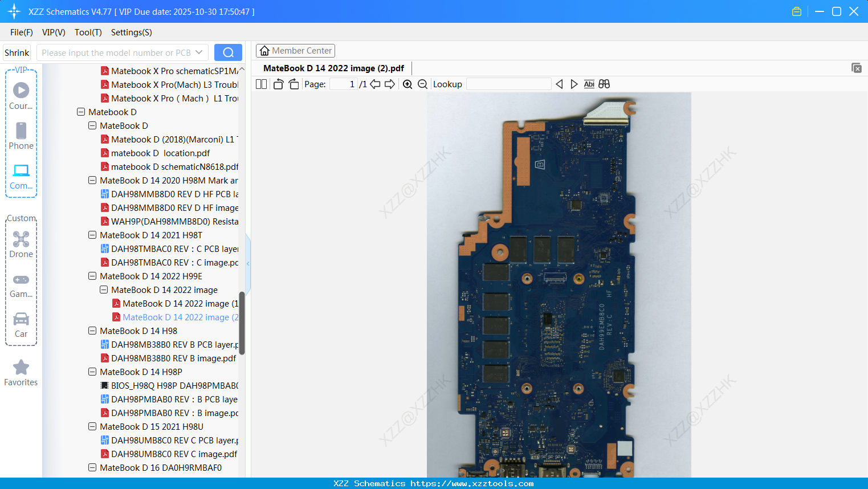The image size is (868, 489).
Task: Collapse the left panel splitter handle
Action: point(248,263)
